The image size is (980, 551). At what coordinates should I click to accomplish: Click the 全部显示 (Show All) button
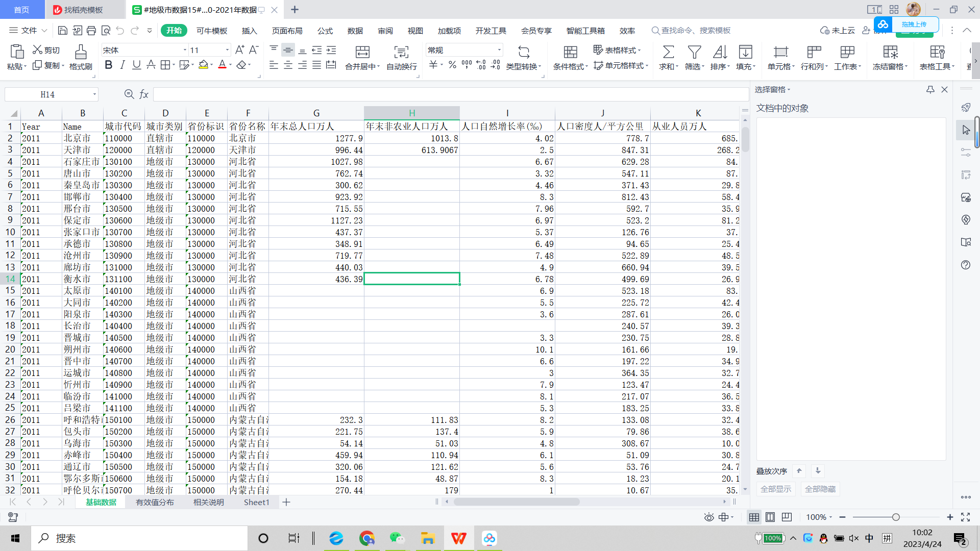tap(776, 489)
